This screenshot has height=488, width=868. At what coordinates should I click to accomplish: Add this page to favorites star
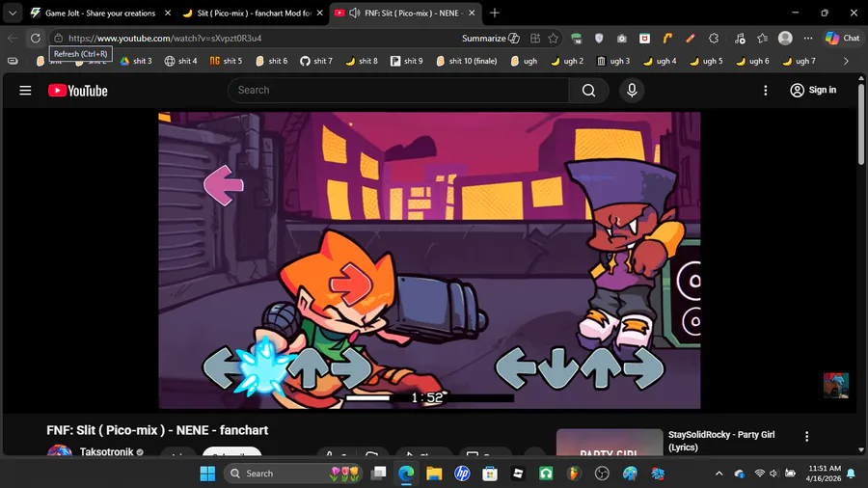coord(553,39)
